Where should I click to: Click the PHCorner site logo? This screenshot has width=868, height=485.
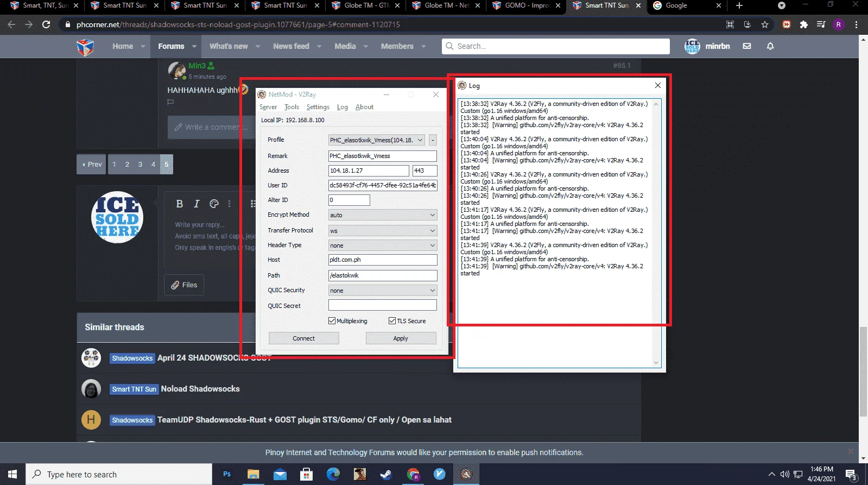(x=85, y=47)
